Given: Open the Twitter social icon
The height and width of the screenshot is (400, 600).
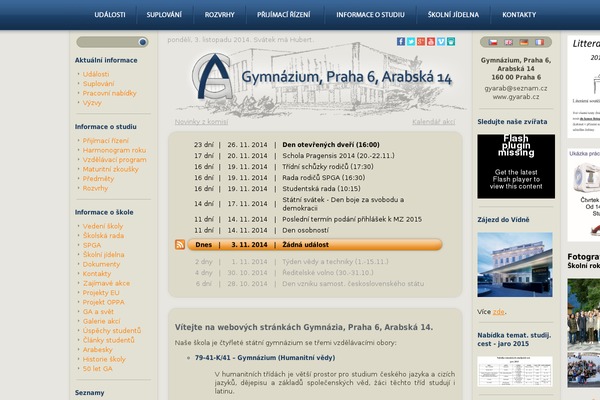Looking at the screenshot, I should (411, 41).
